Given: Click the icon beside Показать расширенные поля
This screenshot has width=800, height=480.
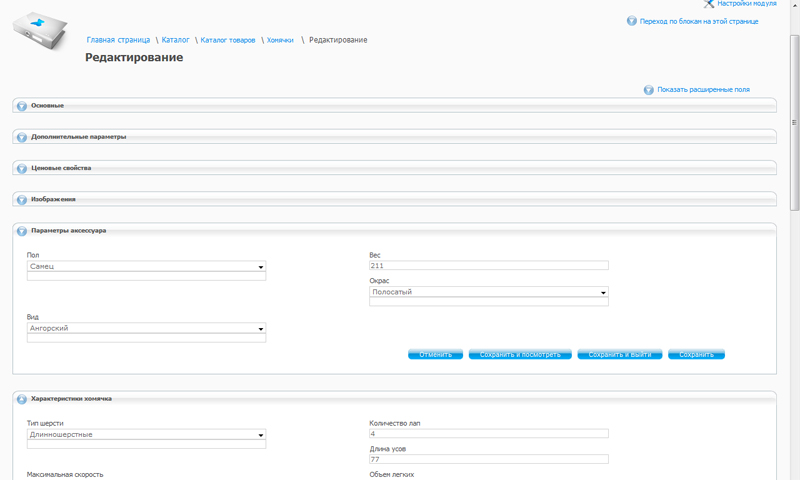Looking at the screenshot, I should 649,90.
